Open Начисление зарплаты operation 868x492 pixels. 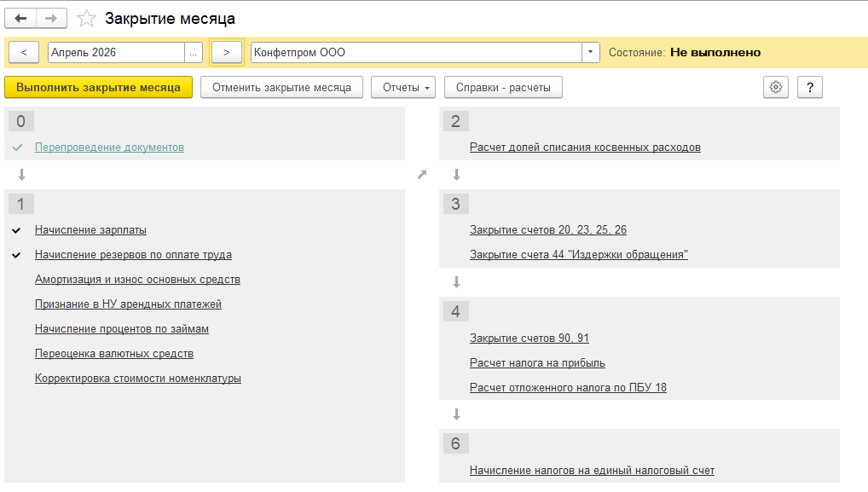(90, 230)
